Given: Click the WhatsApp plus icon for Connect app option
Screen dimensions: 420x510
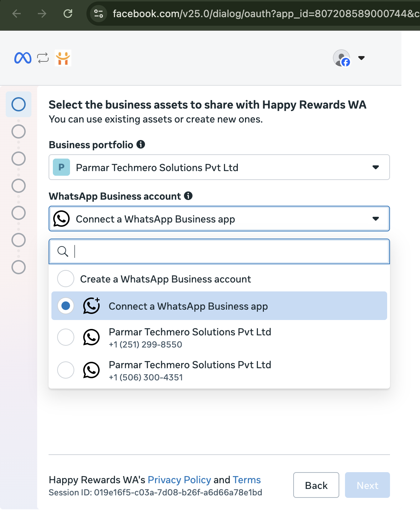Looking at the screenshot, I should [91, 306].
